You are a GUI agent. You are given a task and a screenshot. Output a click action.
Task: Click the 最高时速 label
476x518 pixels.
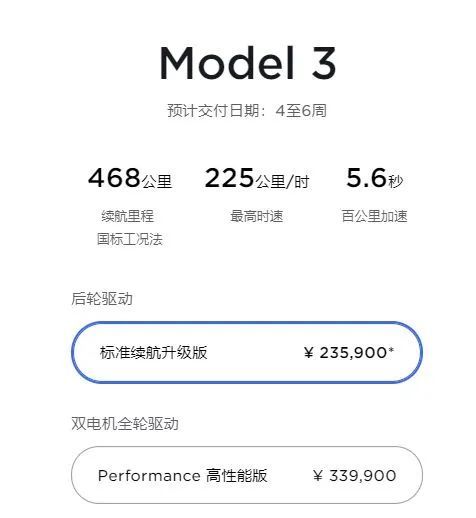tap(257, 216)
